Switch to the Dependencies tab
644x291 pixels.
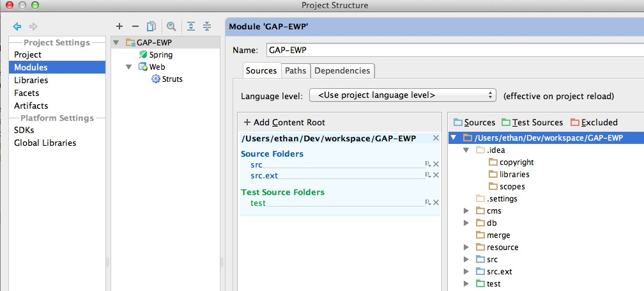(342, 71)
